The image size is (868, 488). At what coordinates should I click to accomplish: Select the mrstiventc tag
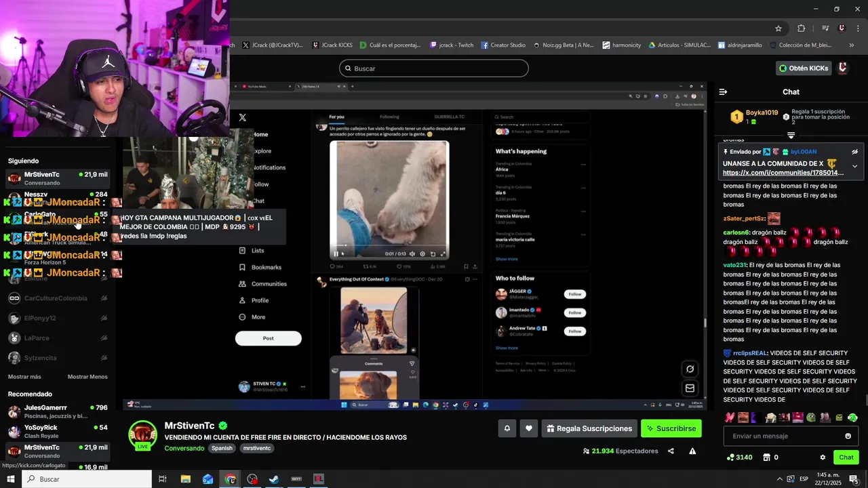[257, 449]
